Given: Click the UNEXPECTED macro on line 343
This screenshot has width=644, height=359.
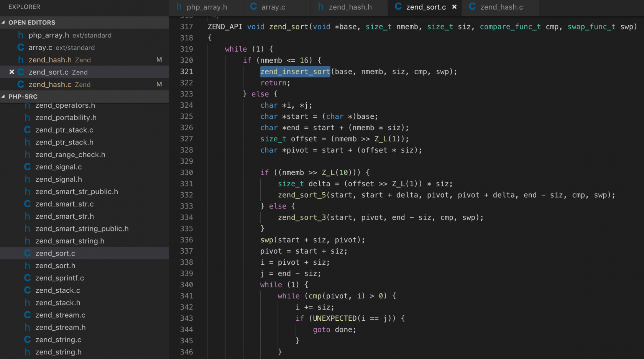Looking at the screenshot, I should pyautogui.click(x=335, y=318).
